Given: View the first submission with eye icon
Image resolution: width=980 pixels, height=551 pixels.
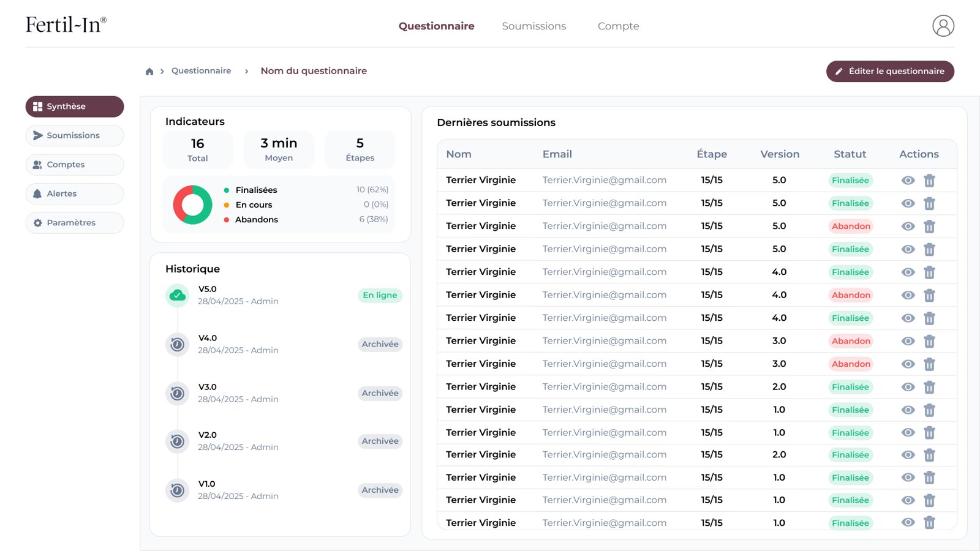Looking at the screenshot, I should 908,181.
